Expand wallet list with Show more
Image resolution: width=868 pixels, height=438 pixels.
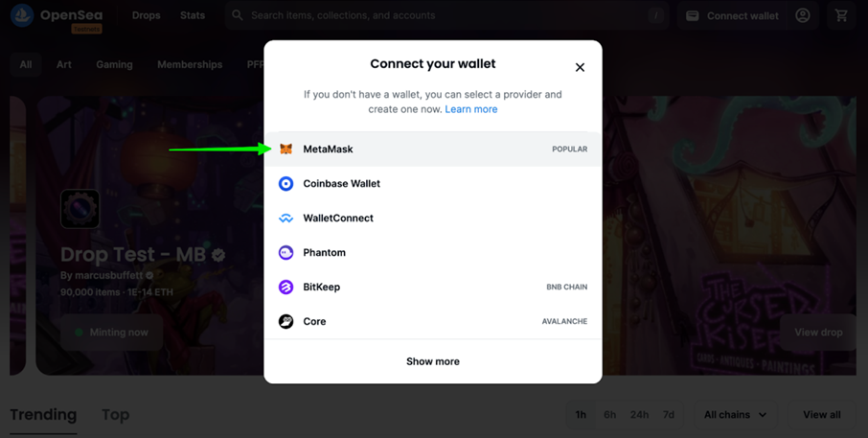click(x=433, y=361)
